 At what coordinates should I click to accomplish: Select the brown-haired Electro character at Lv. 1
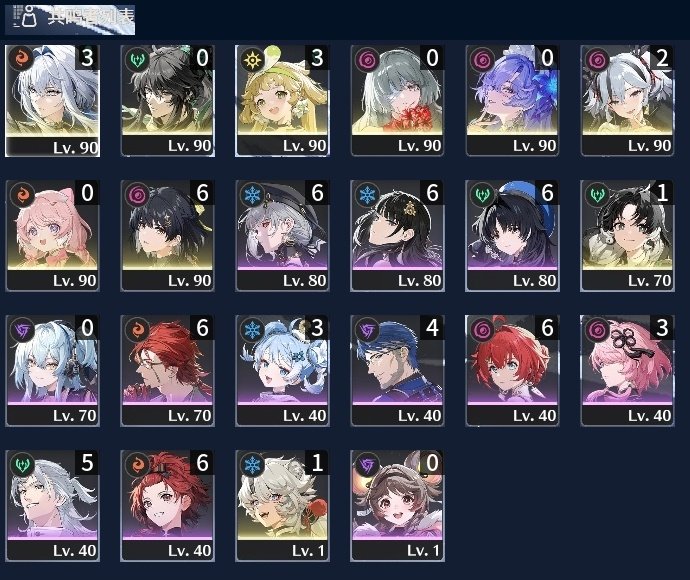point(397,506)
